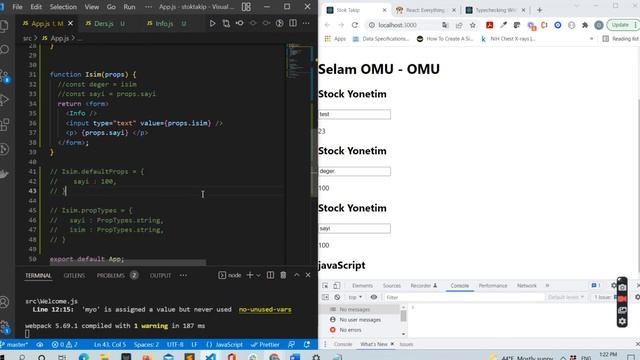Open the Source Control view in activity bar
The width and height of the screenshot is (640, 360).
(4, 76)
